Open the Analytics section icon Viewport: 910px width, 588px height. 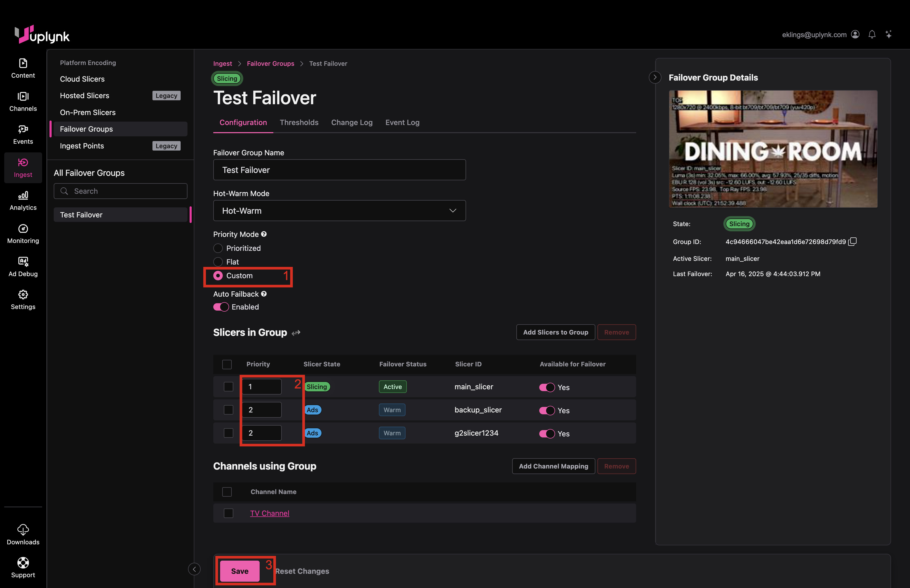[x=23, y=196]
